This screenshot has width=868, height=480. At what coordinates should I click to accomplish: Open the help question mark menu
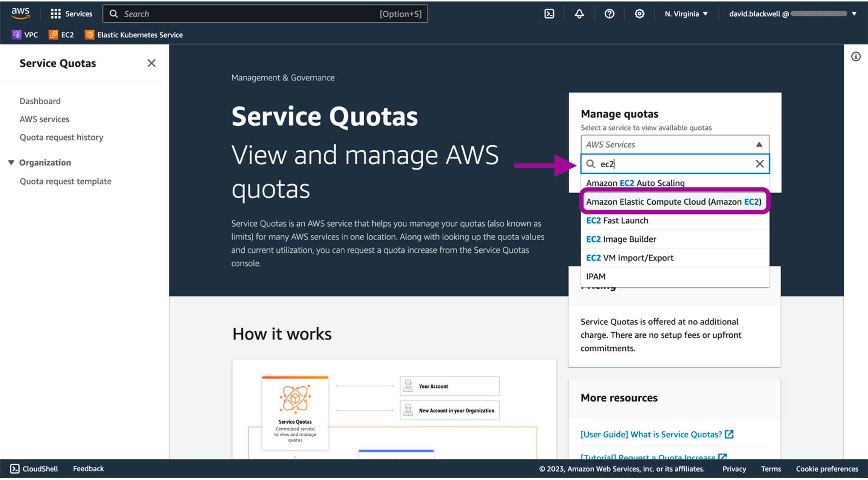[x=609, y=14]
